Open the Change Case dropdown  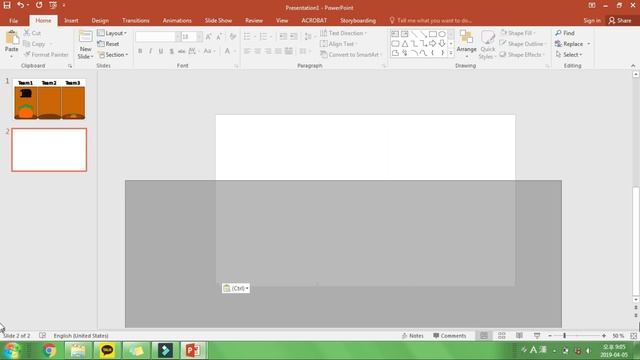[x=209, y=51]
